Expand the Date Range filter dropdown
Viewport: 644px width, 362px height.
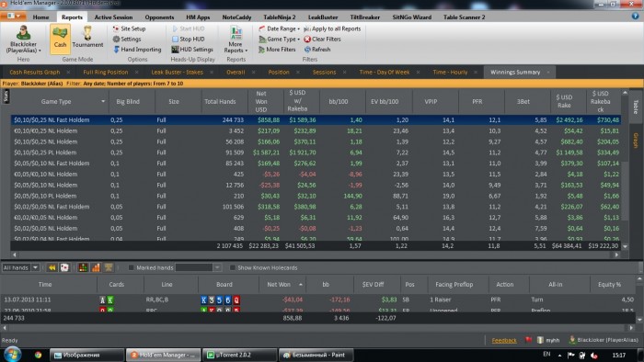[280, 28]
